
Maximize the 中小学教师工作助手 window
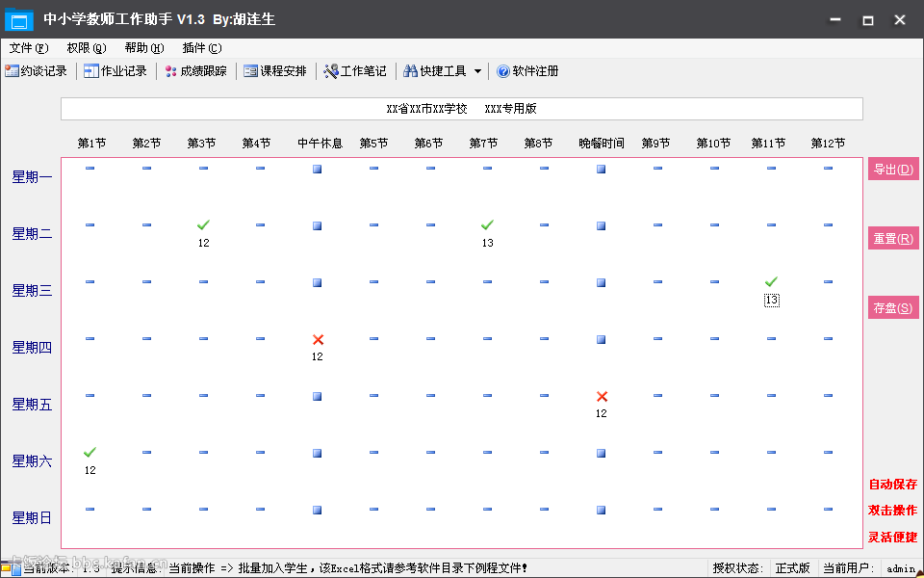(867, 20)
